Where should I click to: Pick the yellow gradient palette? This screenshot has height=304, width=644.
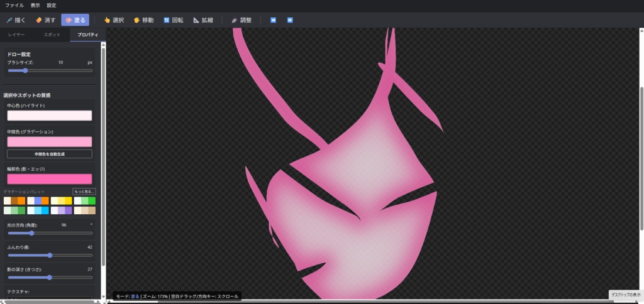click(61, 200)
